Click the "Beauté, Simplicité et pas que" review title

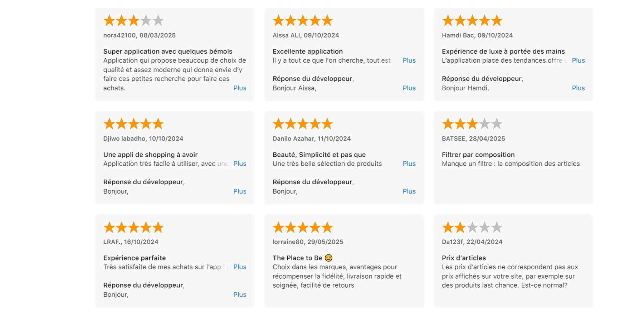click(319, 155)
